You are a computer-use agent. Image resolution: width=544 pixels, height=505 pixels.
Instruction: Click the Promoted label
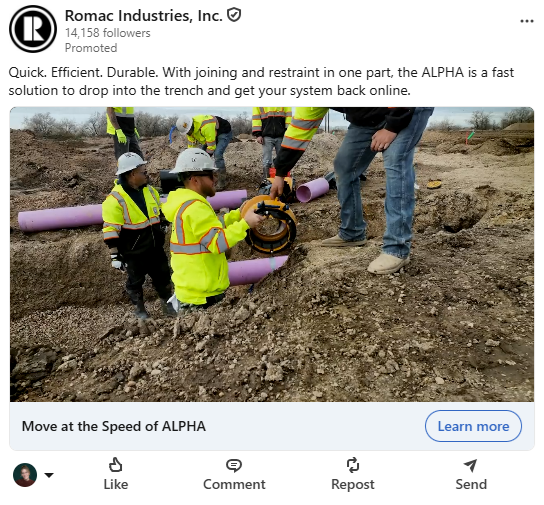click(91, 48)
